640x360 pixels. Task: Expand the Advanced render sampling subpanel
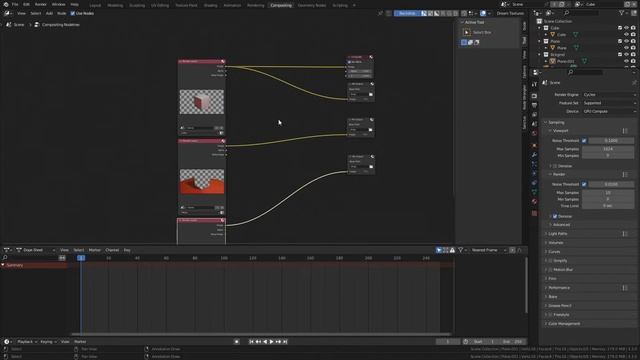[561, 224]
